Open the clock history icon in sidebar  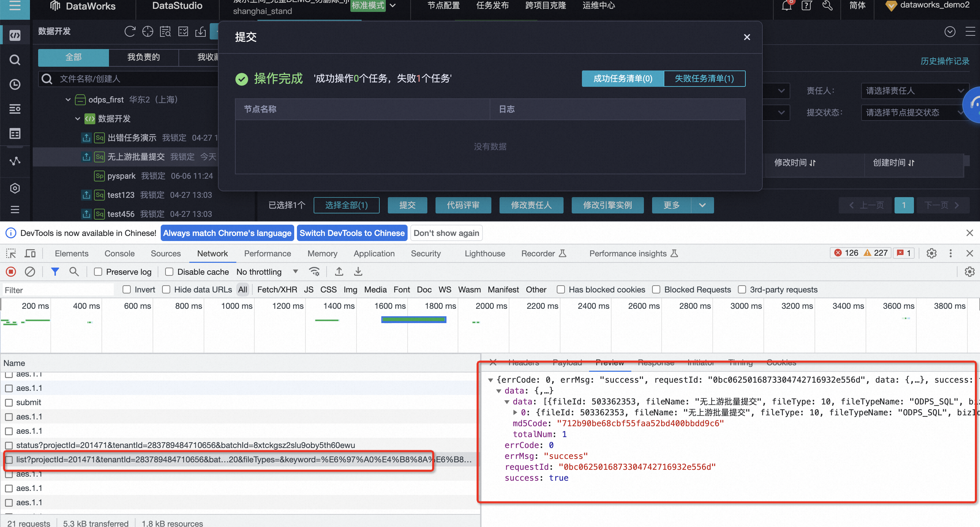(x=15, y=84)
